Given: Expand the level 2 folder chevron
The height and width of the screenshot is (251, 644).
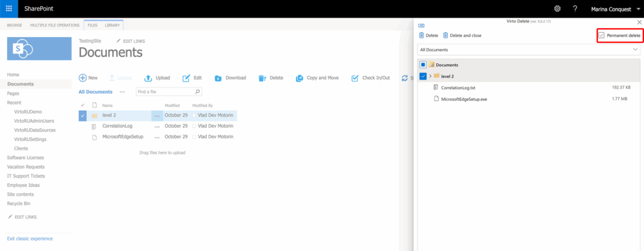Looking at the screenshot, I should pos(430,76).
